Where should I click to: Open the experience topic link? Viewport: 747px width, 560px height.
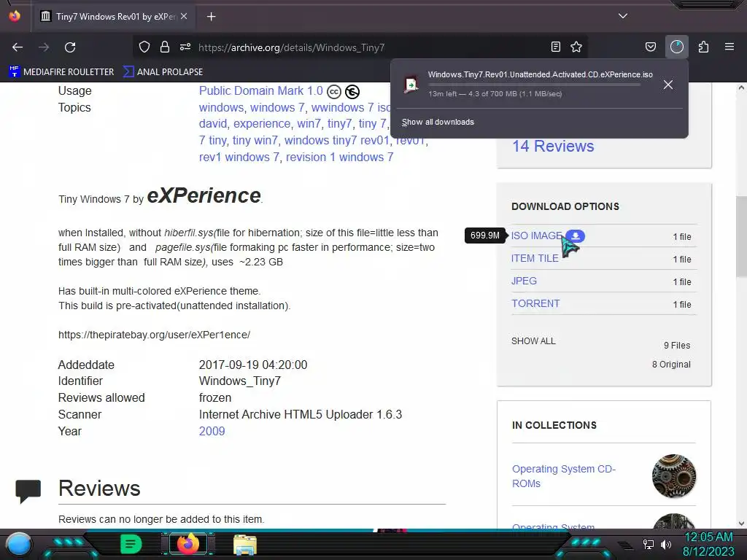pyautogui.click(x=262, y=124)
